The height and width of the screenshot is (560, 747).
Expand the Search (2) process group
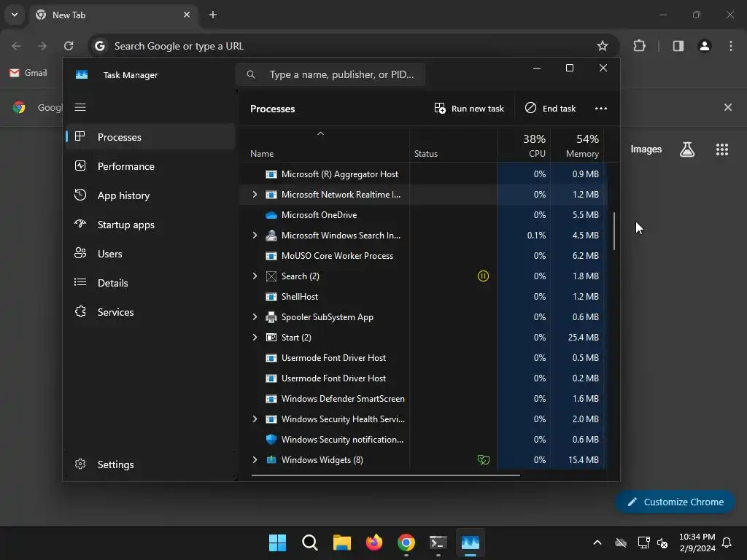pyautogui.click(x=255, y=276)
